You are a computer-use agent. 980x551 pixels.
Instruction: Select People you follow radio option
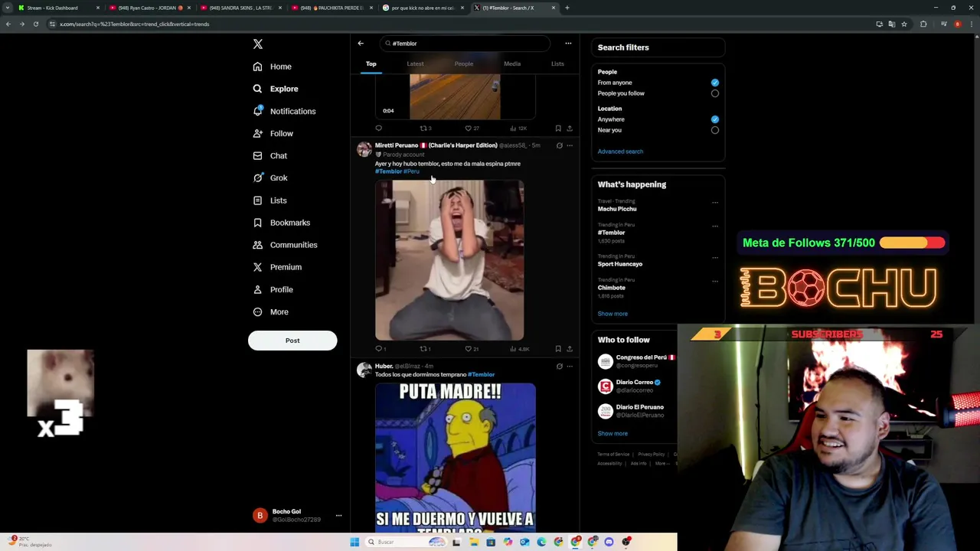tap(715, 93)
